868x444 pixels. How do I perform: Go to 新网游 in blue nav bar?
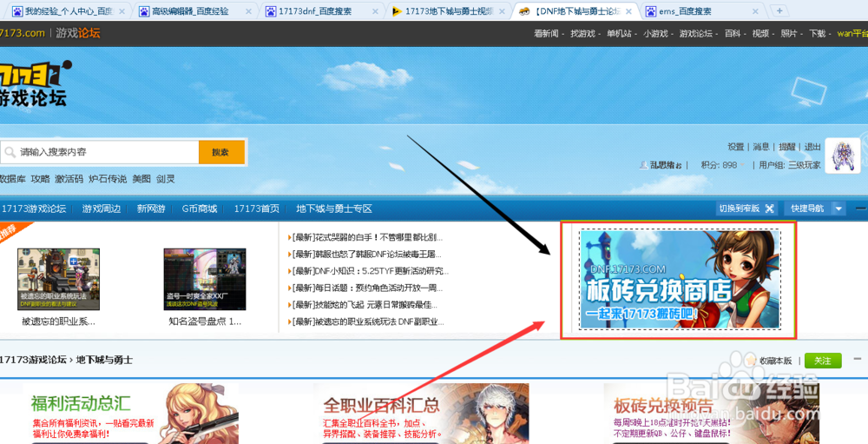click(151, 209)
